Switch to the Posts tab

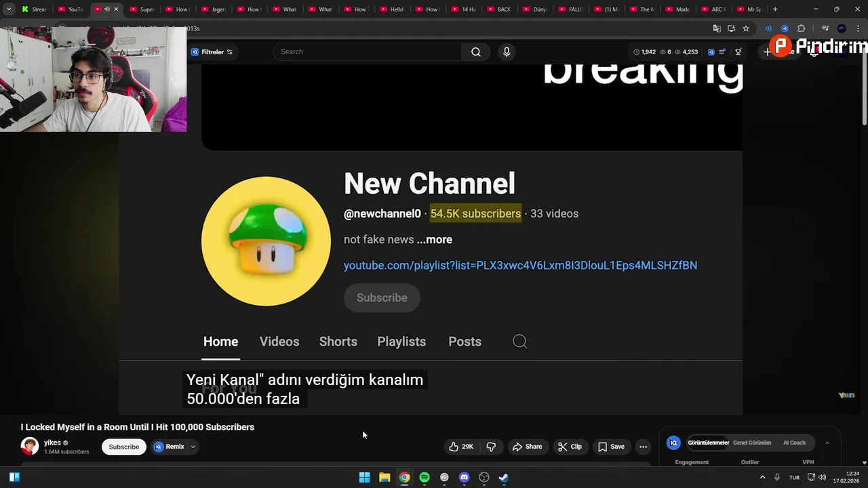[x=465, y=342]
